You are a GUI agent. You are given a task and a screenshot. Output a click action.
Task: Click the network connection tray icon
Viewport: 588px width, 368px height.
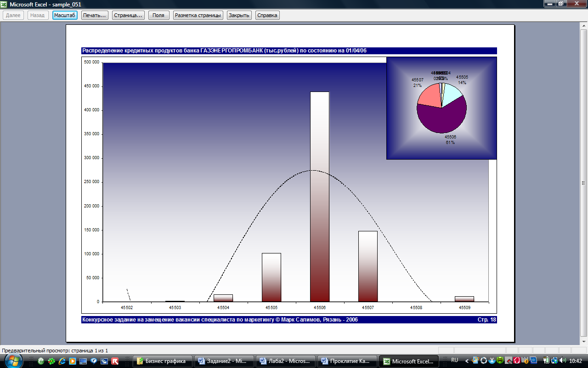point(554,361)
